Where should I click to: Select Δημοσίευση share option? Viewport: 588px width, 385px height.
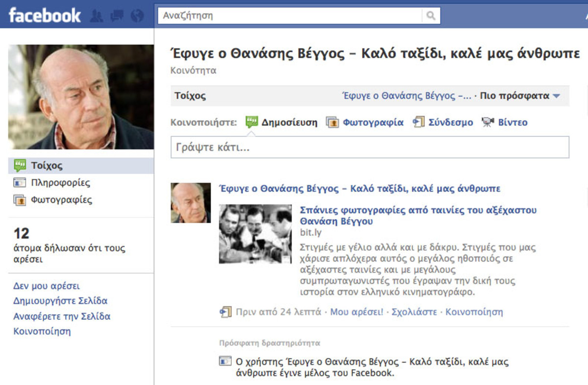pyautogui.click(x=289, y=123)
